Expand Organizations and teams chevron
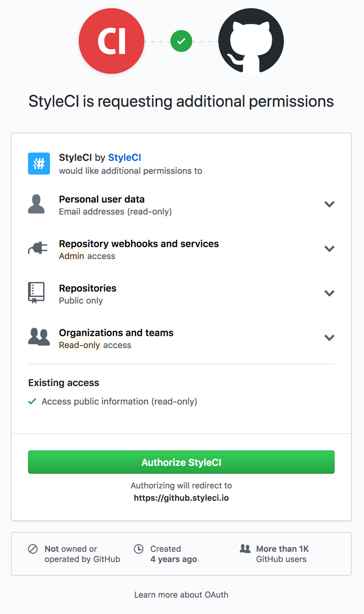 point(329,337)
